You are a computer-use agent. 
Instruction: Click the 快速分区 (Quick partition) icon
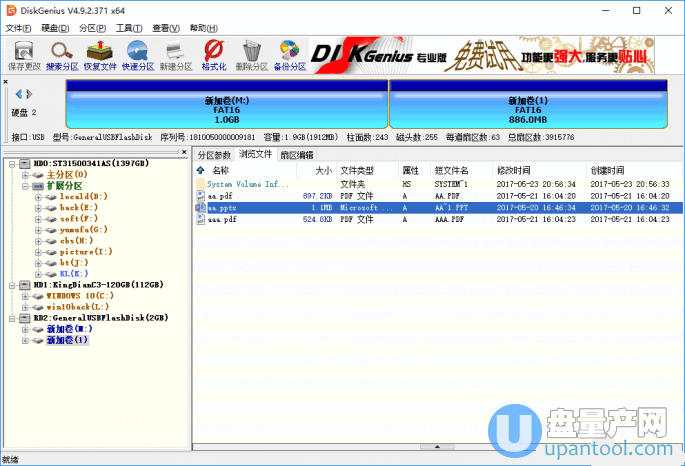(138, 54)
